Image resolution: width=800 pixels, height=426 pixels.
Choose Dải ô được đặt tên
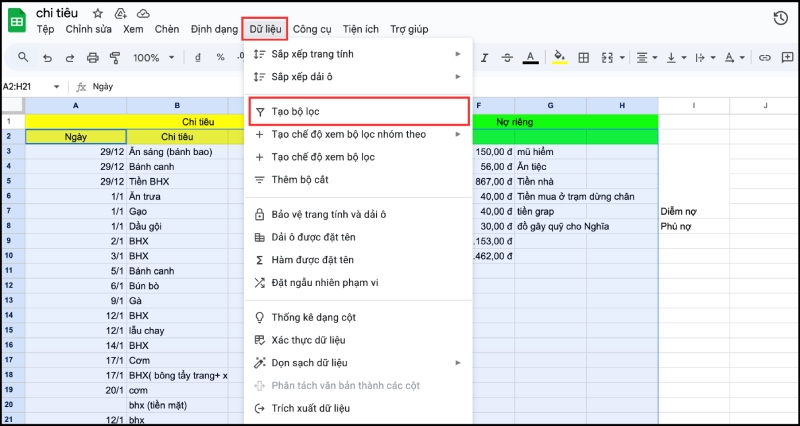[358, 237]
